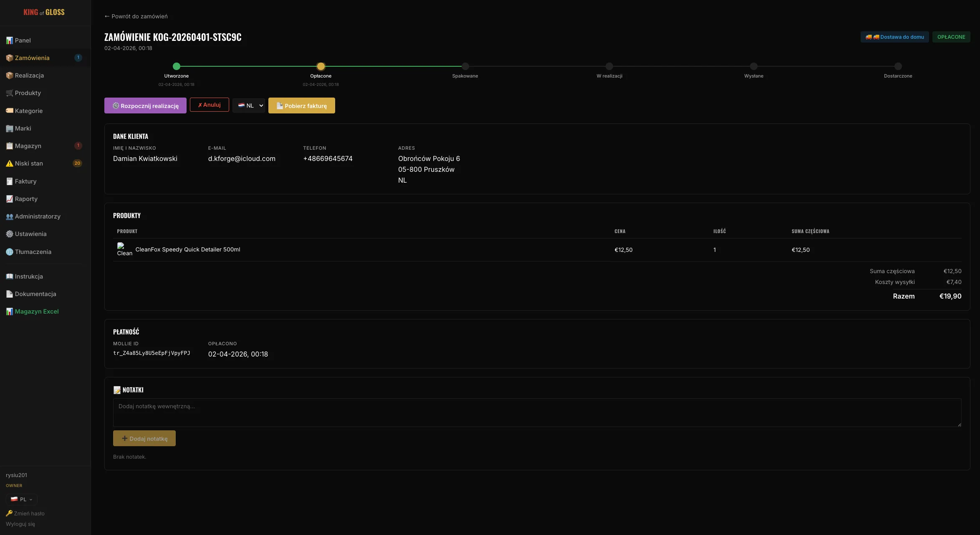Click the Administratorzy people icon
The height and width of the screenshot is (535, 980).
click(9, 216)
